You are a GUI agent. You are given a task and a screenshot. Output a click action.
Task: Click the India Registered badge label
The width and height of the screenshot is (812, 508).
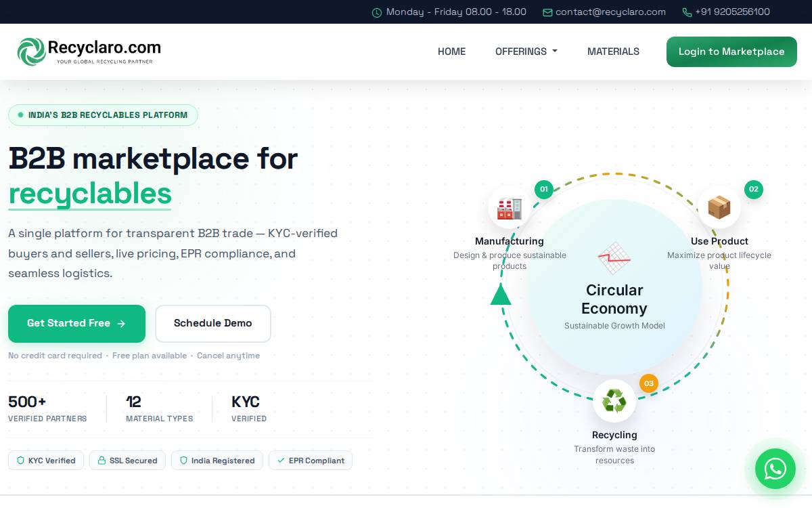tap(223, 461)
